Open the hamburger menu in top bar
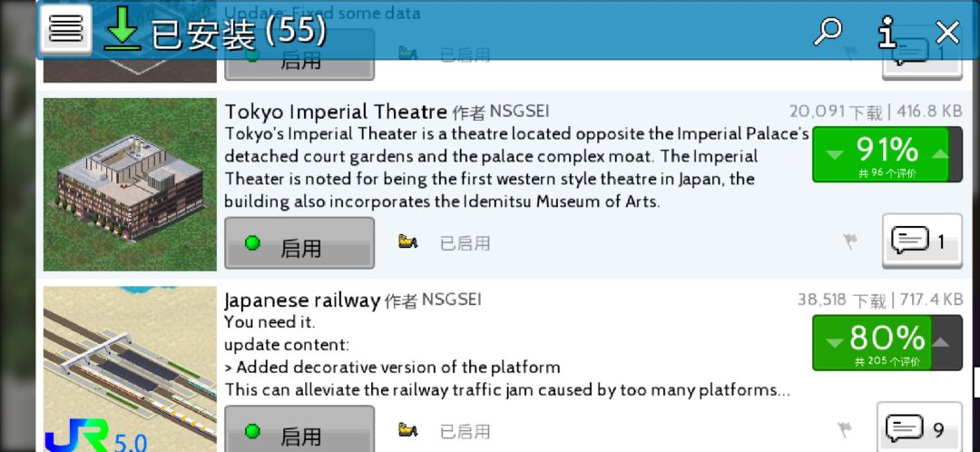This screenshot has height=452, width=980. click(65, 30)
